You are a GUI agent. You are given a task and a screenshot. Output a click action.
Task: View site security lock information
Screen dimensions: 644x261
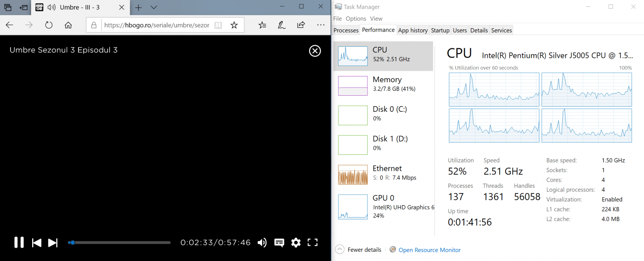tap(94, 25)
